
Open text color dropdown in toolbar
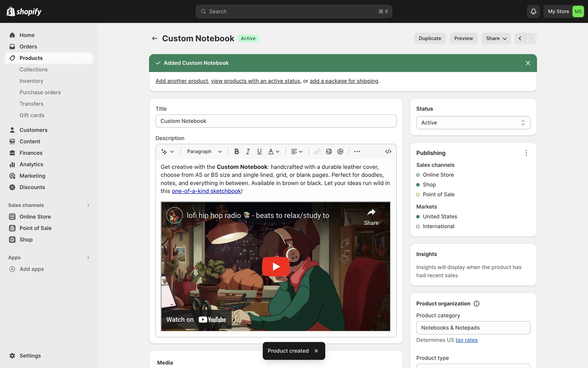point(274,151)
